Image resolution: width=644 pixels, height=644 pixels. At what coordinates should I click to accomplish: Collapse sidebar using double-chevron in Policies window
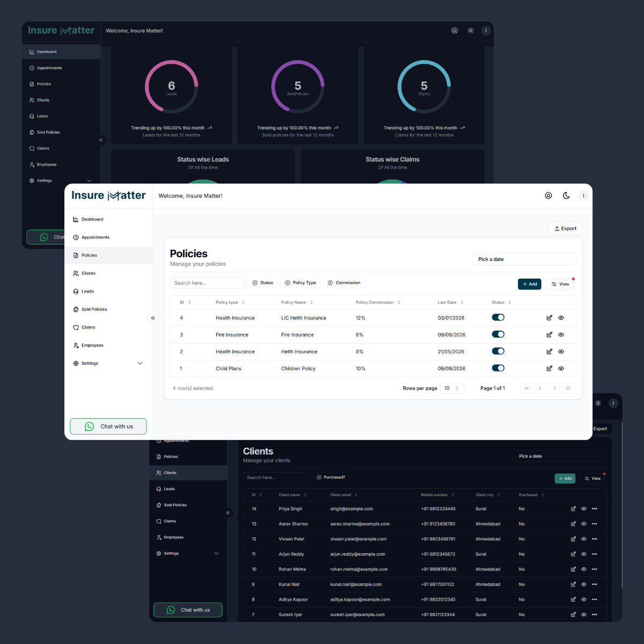[153, 318]
